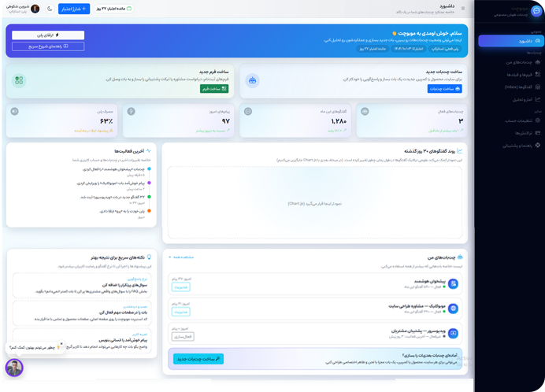545x392 pixels.
Task: Open the Account Settings sidebar icon
Action: pyautogui.click(x=539, y=120)
